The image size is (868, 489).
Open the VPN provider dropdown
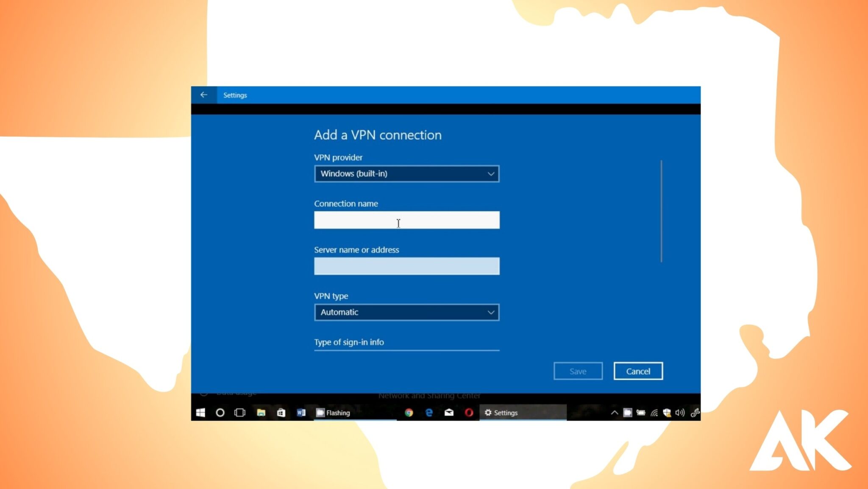[x=406, y=173]
